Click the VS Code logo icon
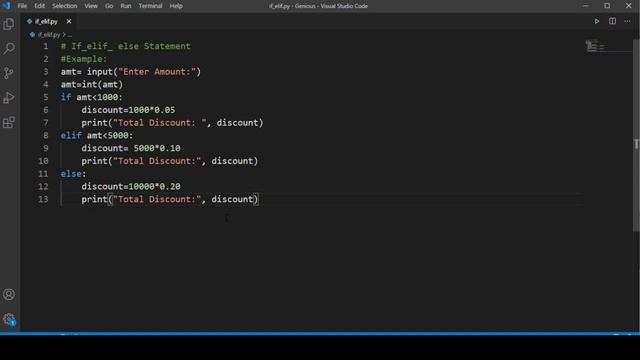The width and height of the screenshot is (640, 360). pyautogui.click(x=6, y=6)
